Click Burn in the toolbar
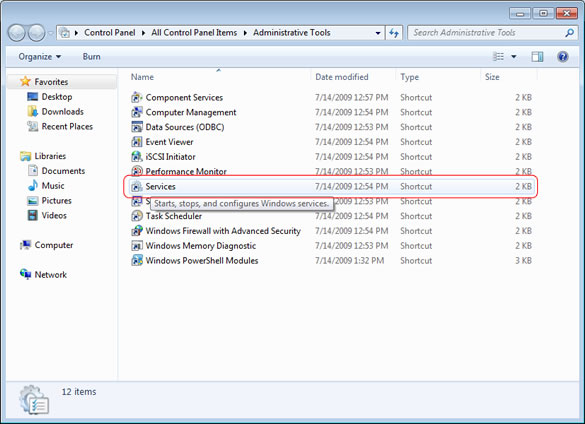The image size is (585, 424). pos(91,57)
